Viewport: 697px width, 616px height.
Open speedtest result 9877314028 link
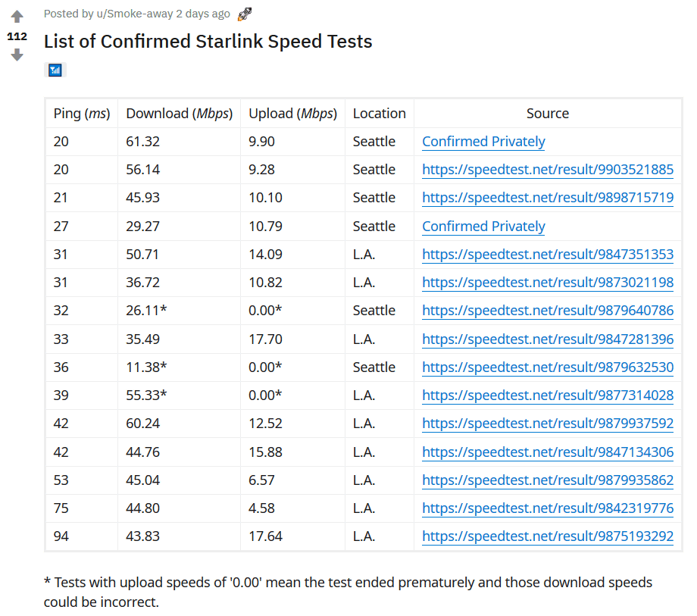click(547, 396)
